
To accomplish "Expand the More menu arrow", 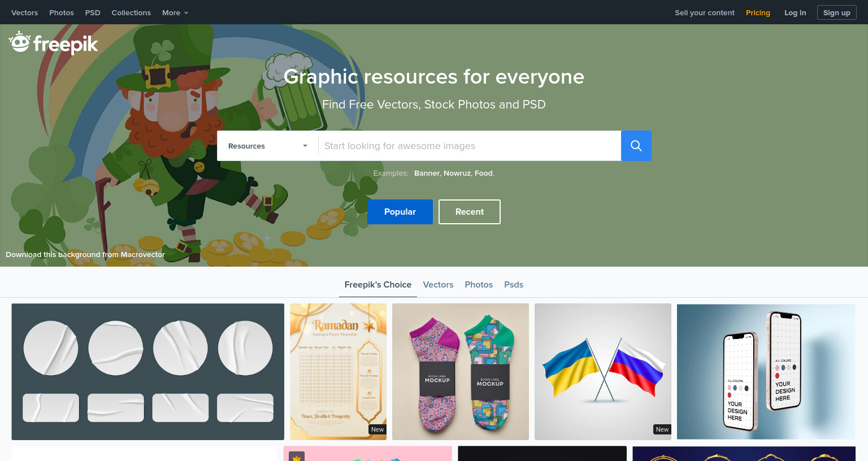I will pyautogui.click(x=186, y=13).
